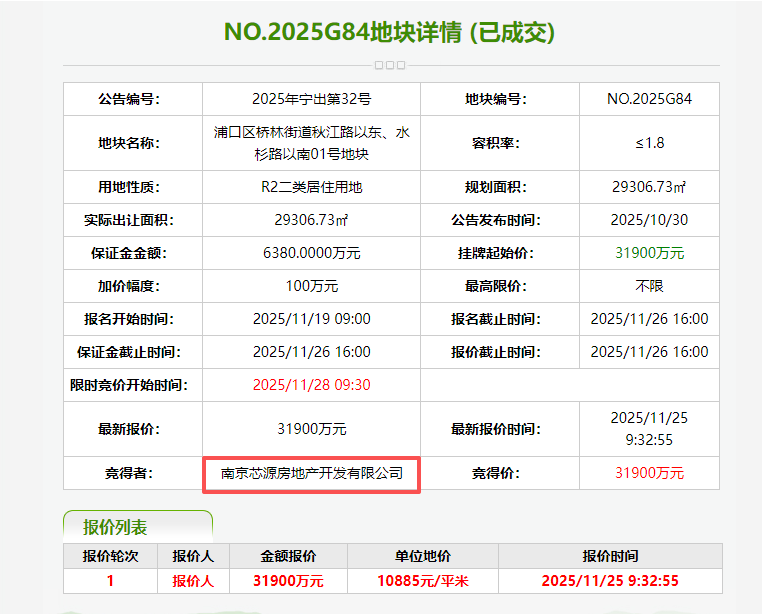
Task: Click the R2二类居住用地 land use cell
Action: tap(312, 187)
